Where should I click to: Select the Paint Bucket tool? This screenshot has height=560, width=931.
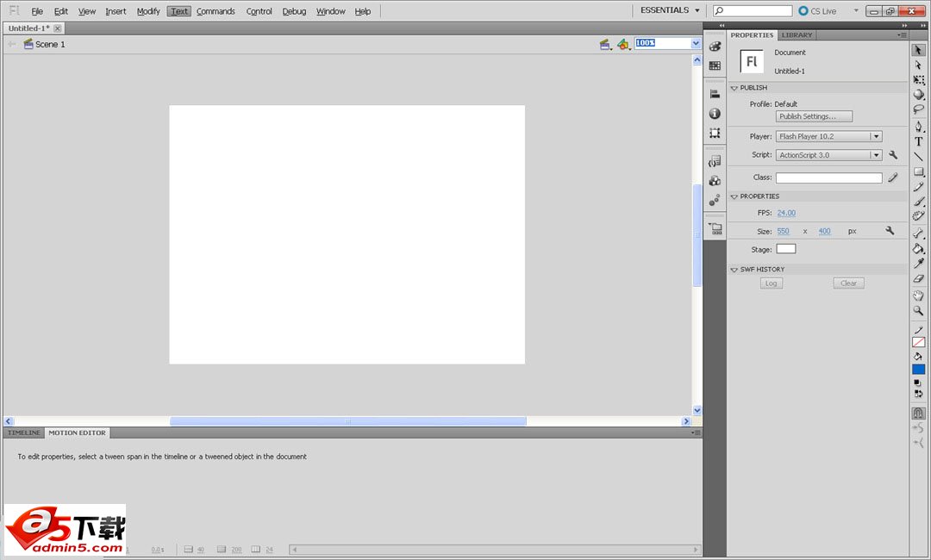[919, 249]
